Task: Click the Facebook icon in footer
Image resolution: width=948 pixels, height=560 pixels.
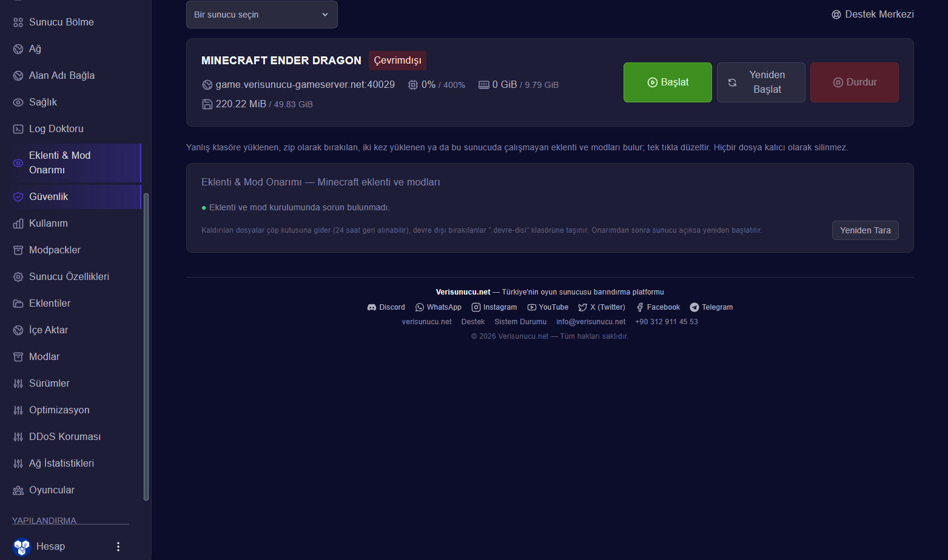Action: pyautogui.click(x=640, y=307)
